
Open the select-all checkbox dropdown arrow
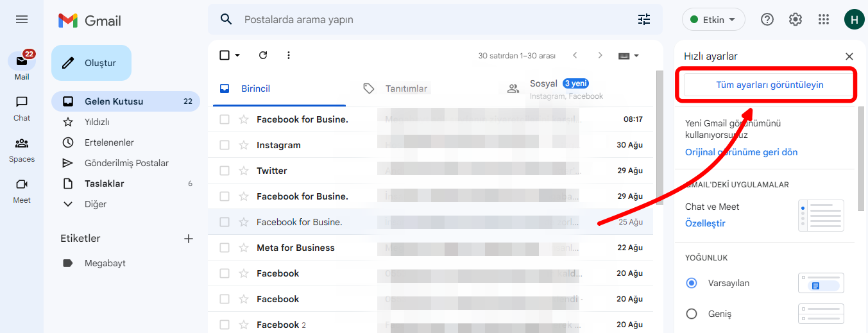click(237, 55)
